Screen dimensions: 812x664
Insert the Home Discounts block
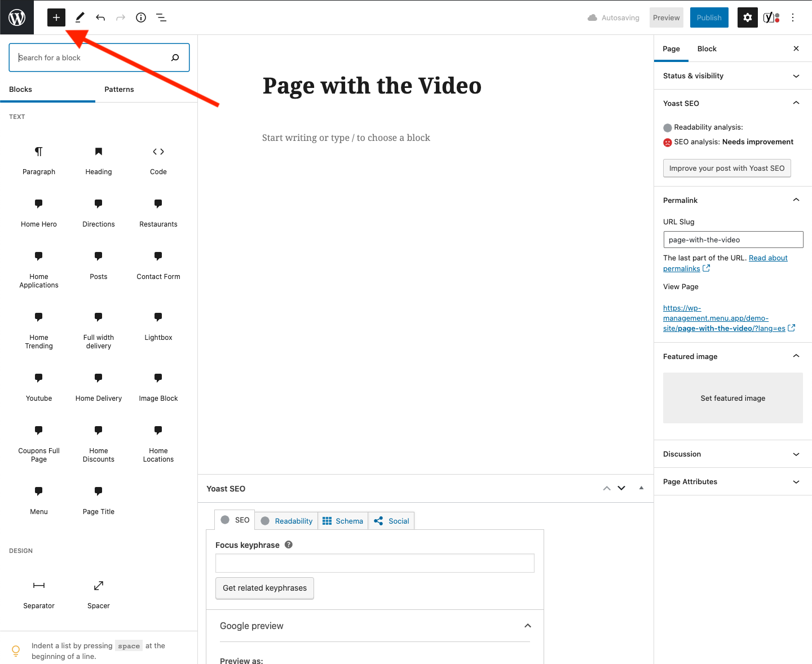[x=99, y=444]
